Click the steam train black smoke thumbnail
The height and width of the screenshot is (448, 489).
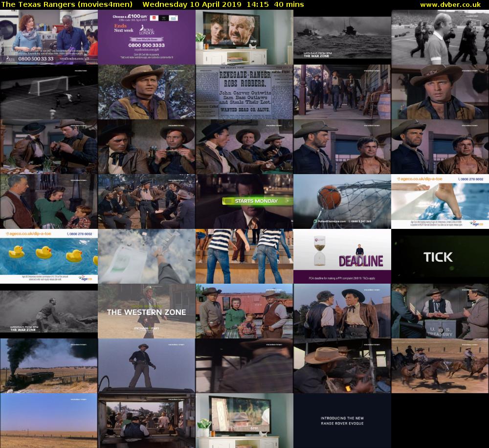click(49, 366)
